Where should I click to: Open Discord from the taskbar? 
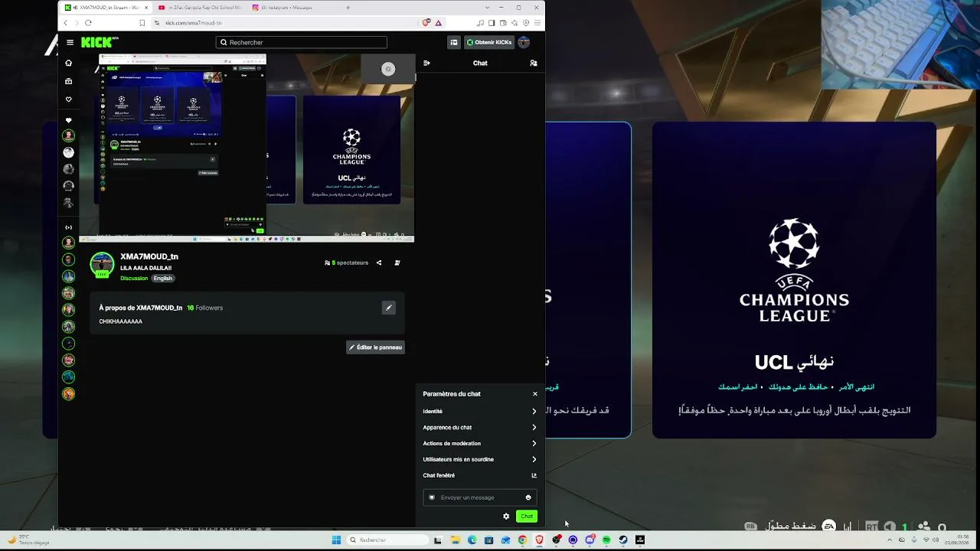tap(590, 540)
